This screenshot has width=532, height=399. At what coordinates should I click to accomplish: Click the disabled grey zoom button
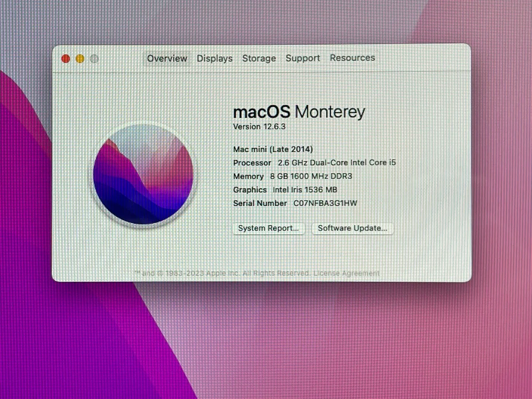pyautogui.click(x=94, y=59)
